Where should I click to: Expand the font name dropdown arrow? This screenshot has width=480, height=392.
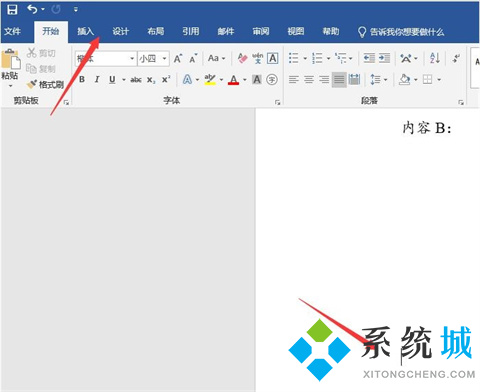click(x=132, y=59)
